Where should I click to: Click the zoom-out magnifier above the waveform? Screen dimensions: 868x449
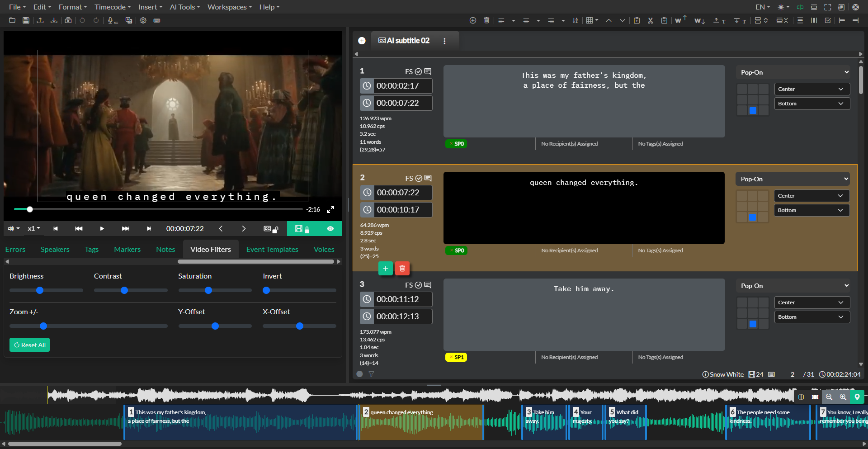click(x=830, y=397)
